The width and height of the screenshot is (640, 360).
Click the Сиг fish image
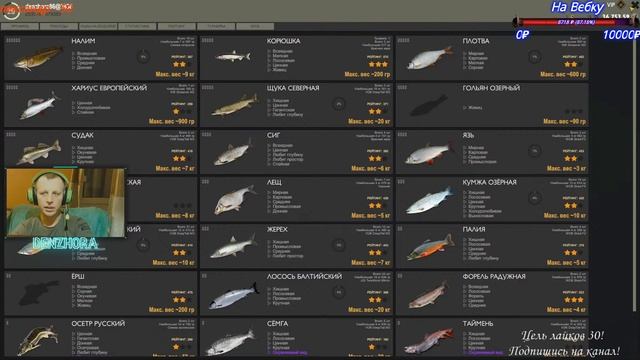pyautogui.click(x=233, y=152)
